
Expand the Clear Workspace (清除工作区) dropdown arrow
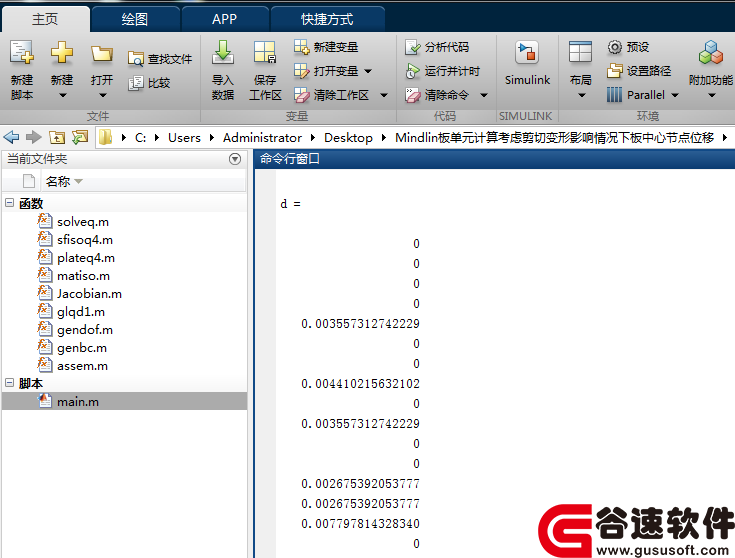coord(384,95)
